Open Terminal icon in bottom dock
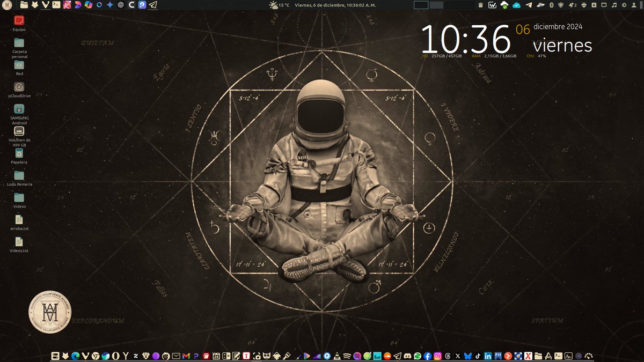 pyautogui.click(x=558, y=356)
